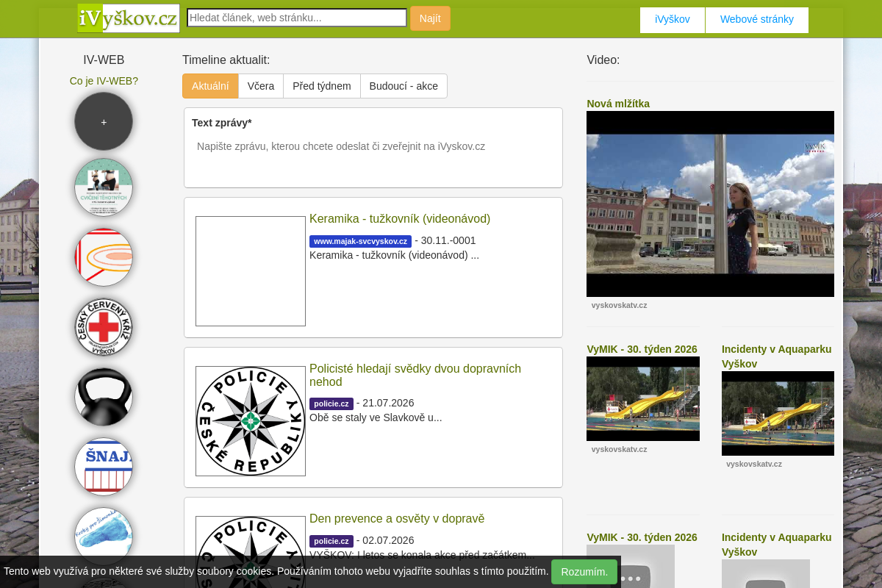Play the Nová mlžítka video thumbnail
This screenshot has height=588, width=882.
click(710, 204)
